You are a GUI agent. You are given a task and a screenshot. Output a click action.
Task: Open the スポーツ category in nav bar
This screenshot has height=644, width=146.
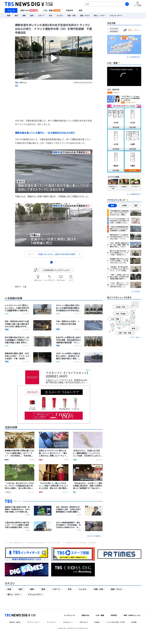click(41, 15)
